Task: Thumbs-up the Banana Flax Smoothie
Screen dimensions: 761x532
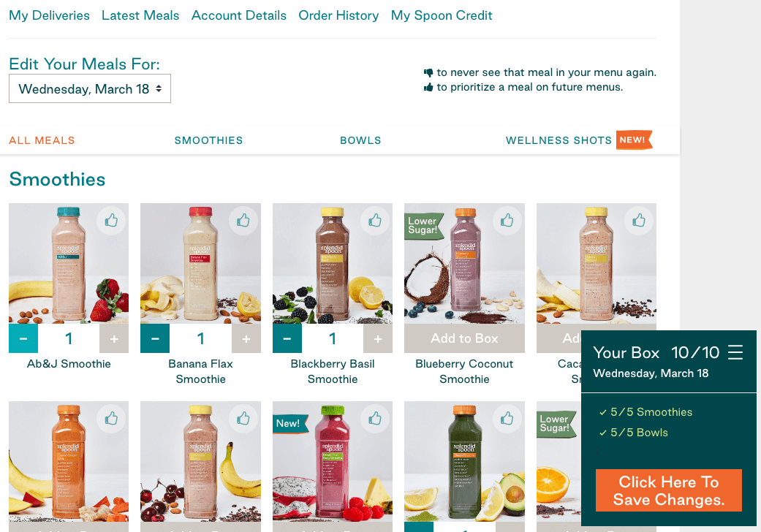Action: coord(243,221)
